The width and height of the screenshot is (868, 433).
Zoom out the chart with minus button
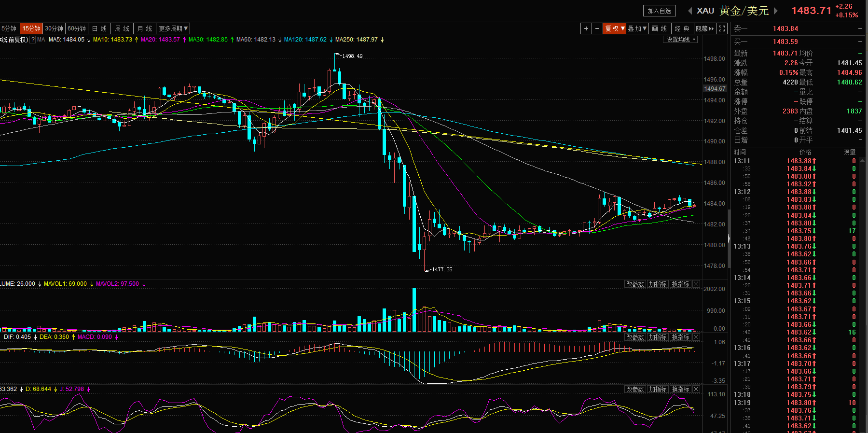point(597,28)
